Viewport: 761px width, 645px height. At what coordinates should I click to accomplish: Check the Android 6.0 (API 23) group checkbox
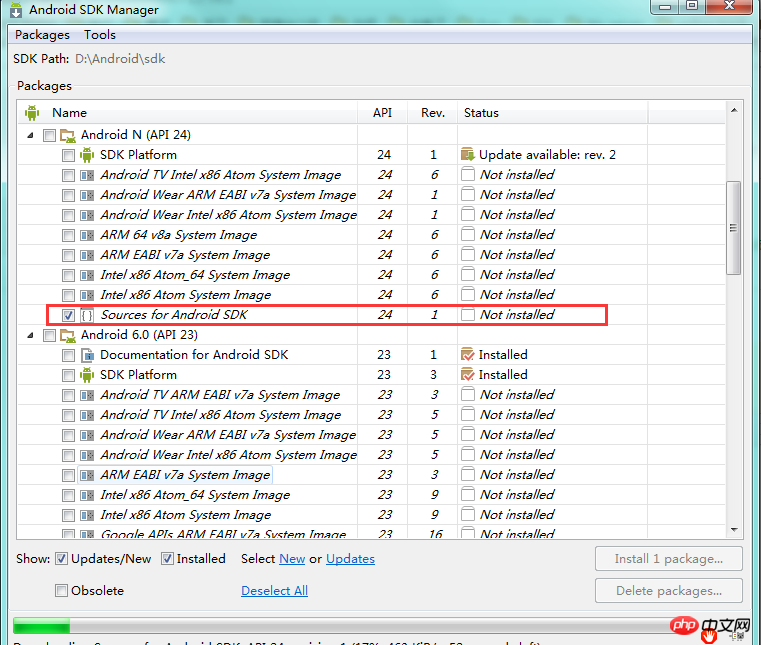pyautogui.click(x=49, y=335)
